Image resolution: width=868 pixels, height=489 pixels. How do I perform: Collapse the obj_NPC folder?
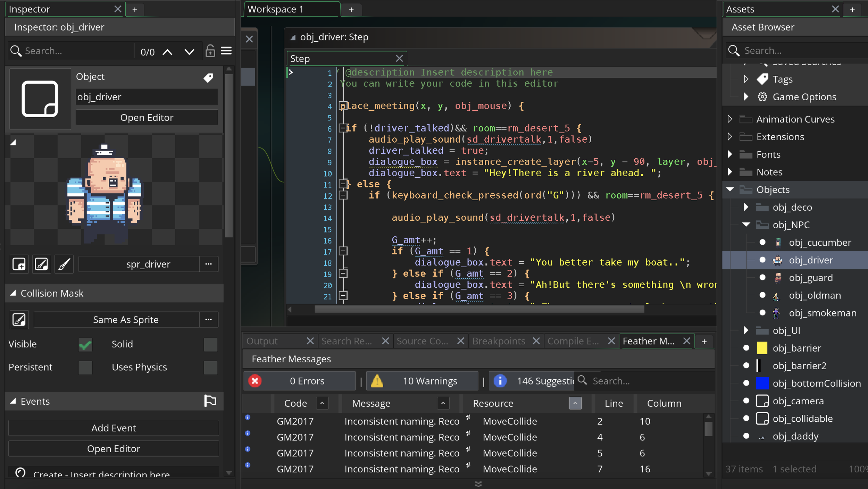pyautogui.click(x=746, y=225)
